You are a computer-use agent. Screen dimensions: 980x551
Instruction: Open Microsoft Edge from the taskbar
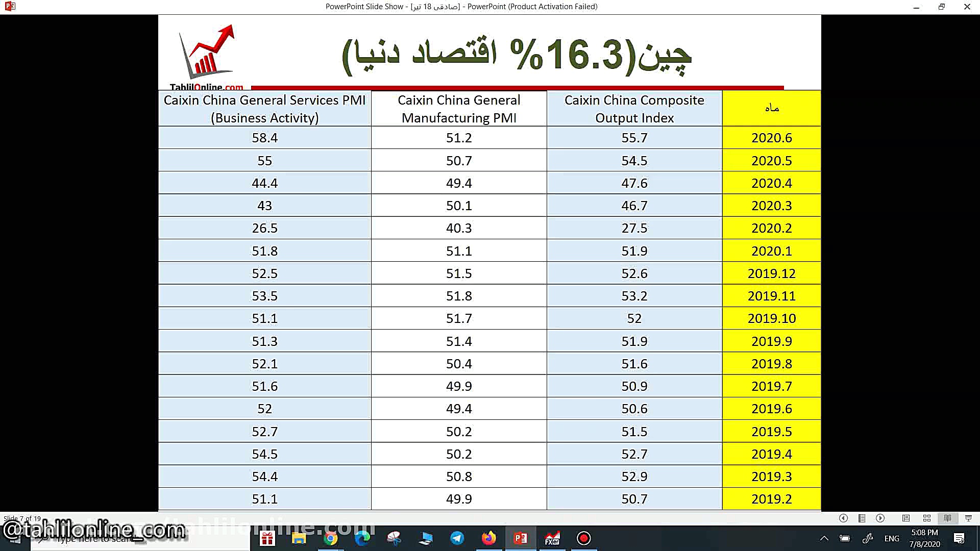[x=362, y=539]
